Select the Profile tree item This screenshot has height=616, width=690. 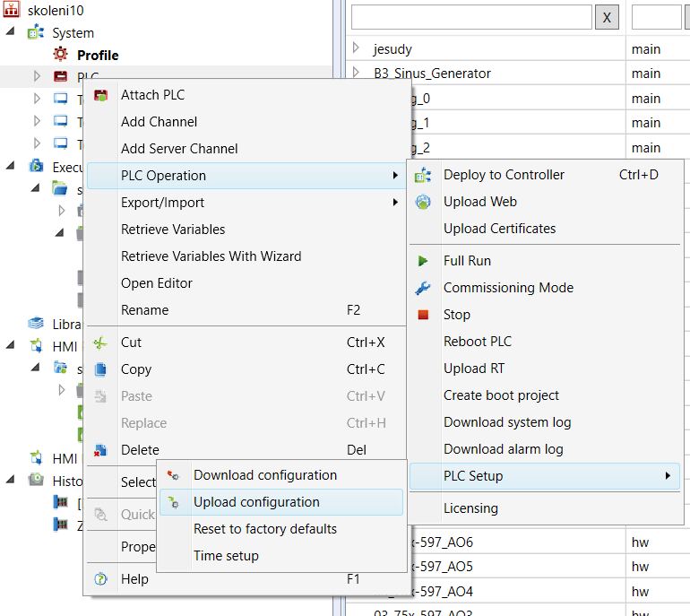(x=97, y=55)
